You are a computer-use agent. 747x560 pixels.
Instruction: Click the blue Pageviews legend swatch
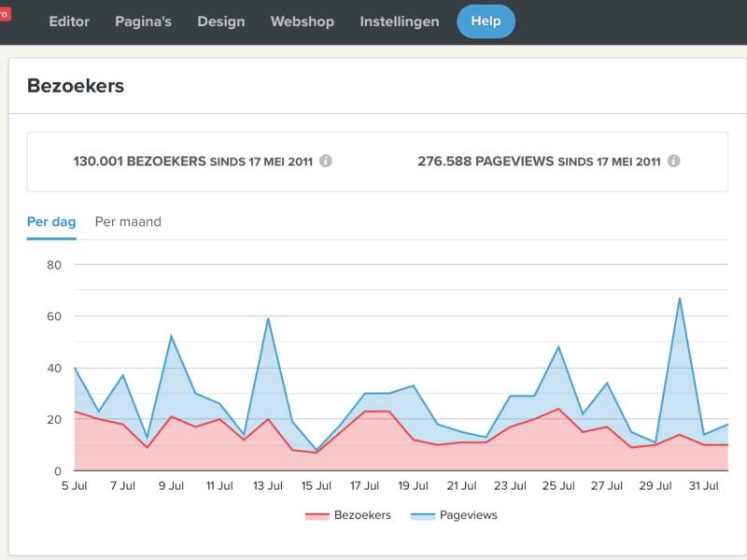[424, 515]
